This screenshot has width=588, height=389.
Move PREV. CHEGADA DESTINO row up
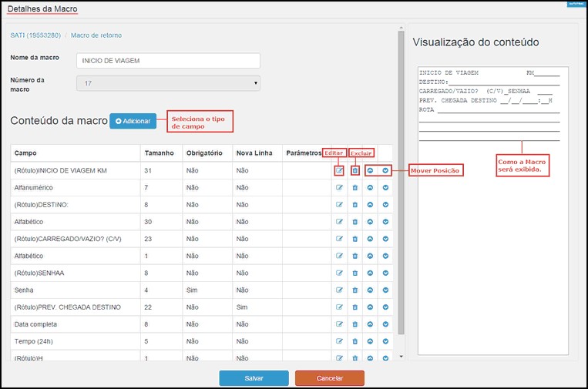(370, 307)
